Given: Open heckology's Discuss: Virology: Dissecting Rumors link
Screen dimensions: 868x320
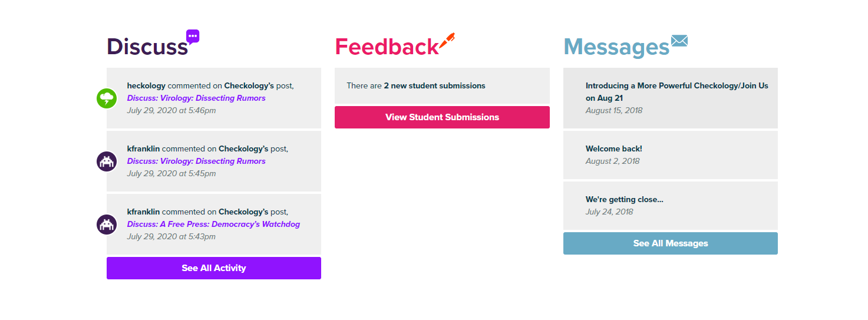Looking at the screenshot, I should tap(196, 98).
